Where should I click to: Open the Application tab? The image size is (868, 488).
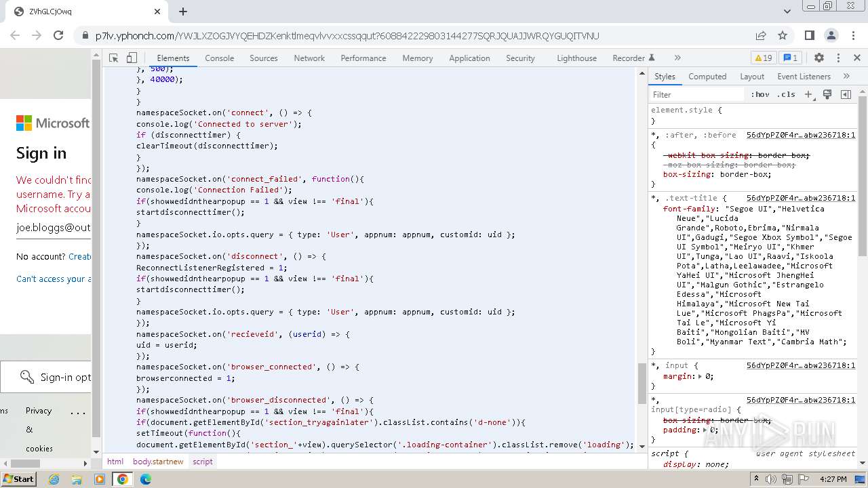(x=469, y=58)
